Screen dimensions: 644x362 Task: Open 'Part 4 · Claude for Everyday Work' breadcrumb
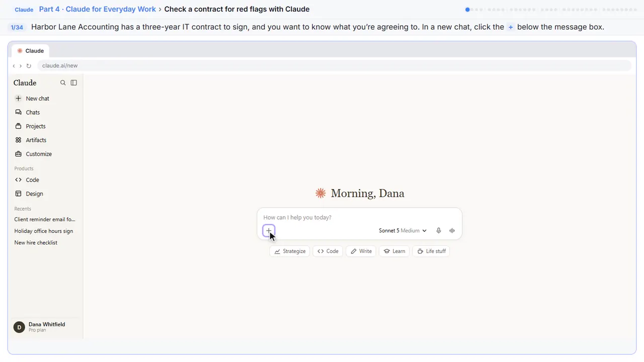click(x=97, y=9)
